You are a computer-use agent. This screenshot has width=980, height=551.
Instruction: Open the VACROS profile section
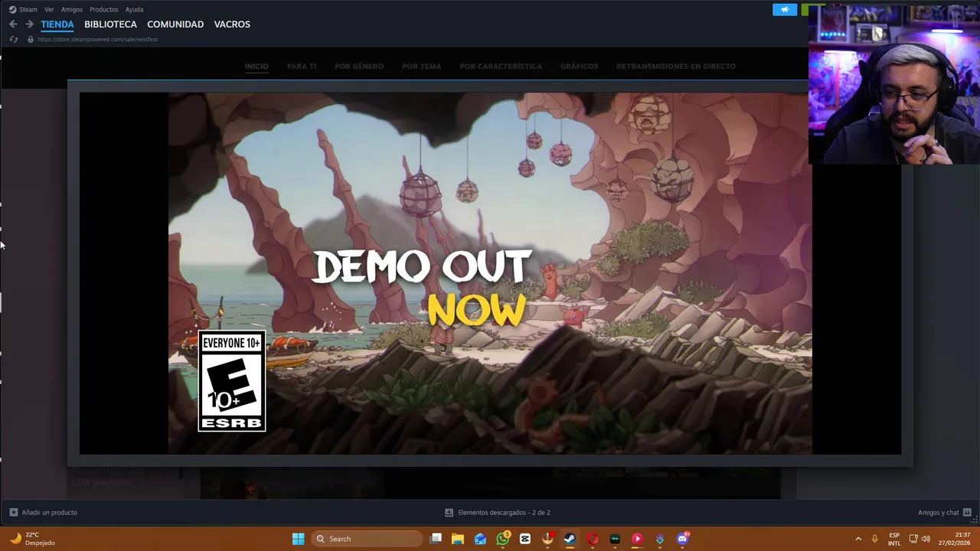coord(232,24)
